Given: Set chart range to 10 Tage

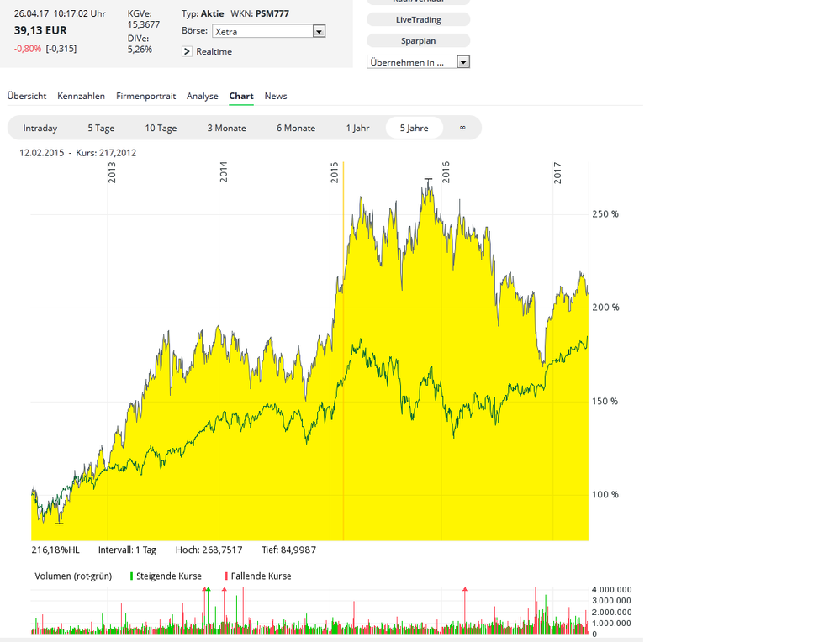Looking at the screenshot, I should click(161, 128).
